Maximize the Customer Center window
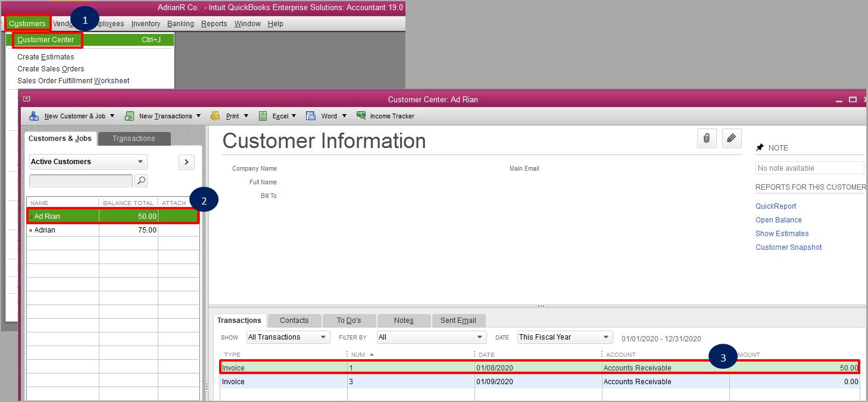The image size is (868, 402). [x=853, y=99]
